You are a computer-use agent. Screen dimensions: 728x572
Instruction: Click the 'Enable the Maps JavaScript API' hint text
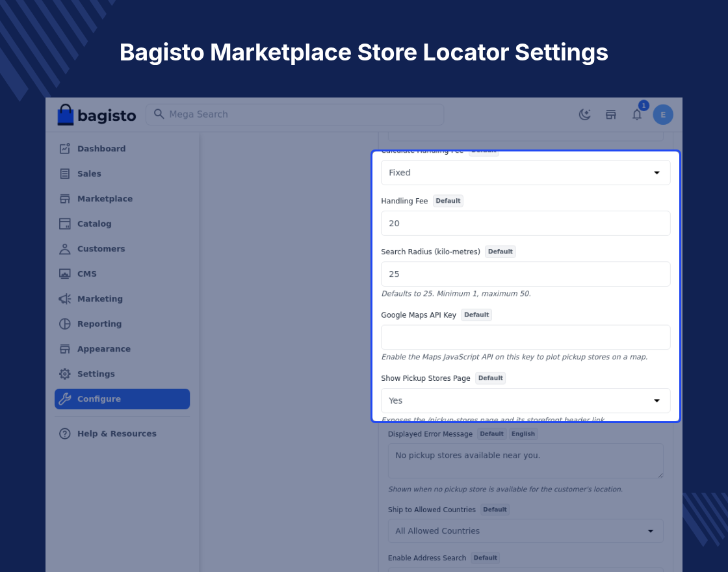514,357
